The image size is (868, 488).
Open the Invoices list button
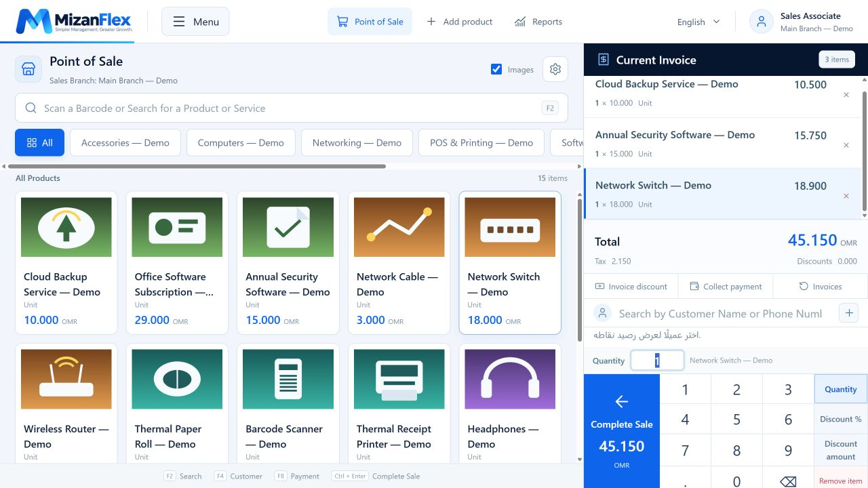tap(821, 286)
